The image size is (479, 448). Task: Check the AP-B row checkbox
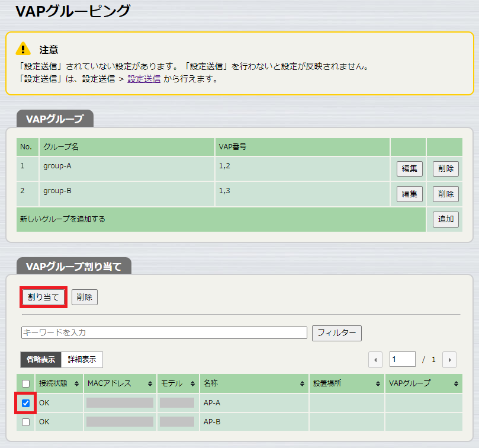pyautogui.click(x=24, y=421)
